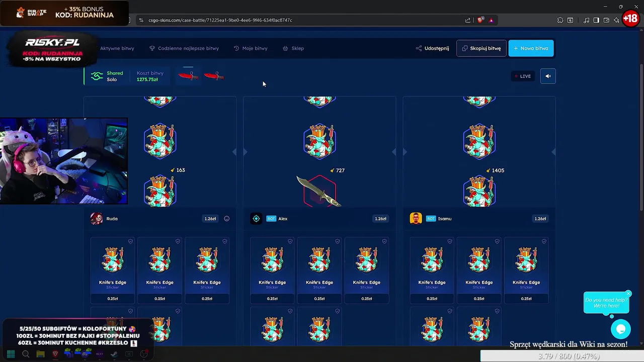Open the emoji reaction icon beside Ruda

coord(226,219)
